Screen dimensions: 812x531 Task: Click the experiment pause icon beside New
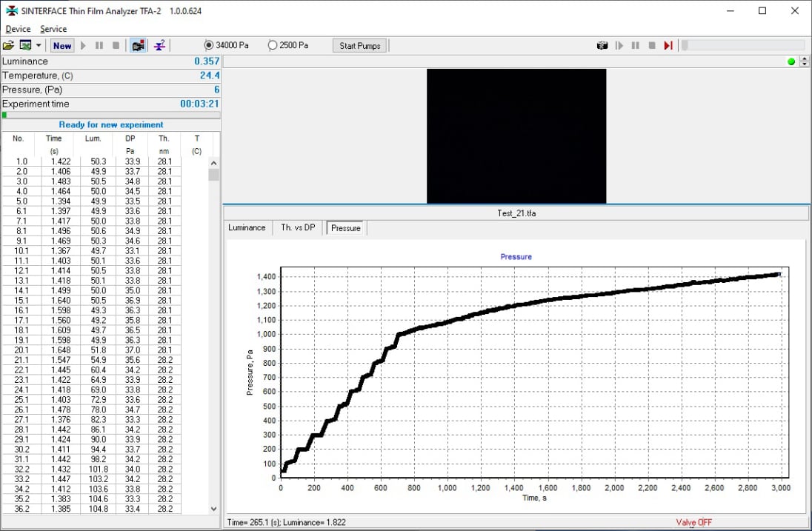pyautogui.click(x=99, y=45)
